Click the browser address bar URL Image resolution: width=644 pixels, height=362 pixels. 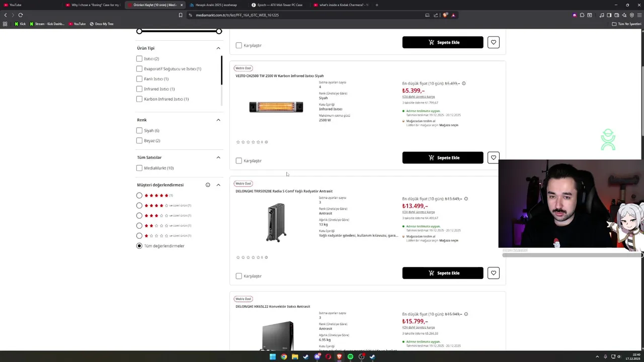pyautogui.click(x=237, y=15)
